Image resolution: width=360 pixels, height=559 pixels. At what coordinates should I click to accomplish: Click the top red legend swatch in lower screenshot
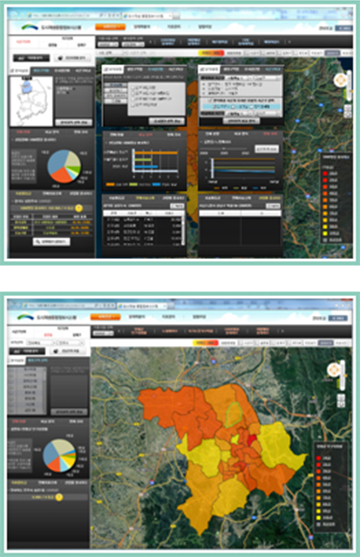319,458
